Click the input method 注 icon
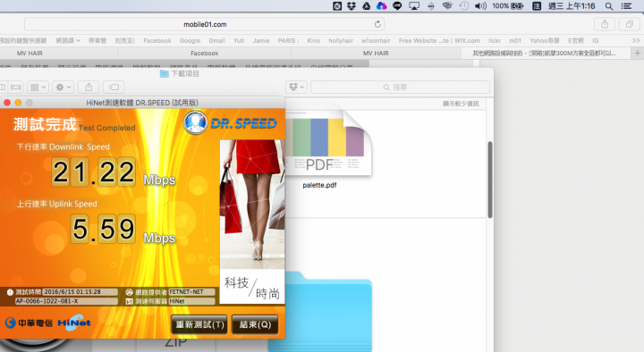644x352 pixels. [x=537, y=5]
